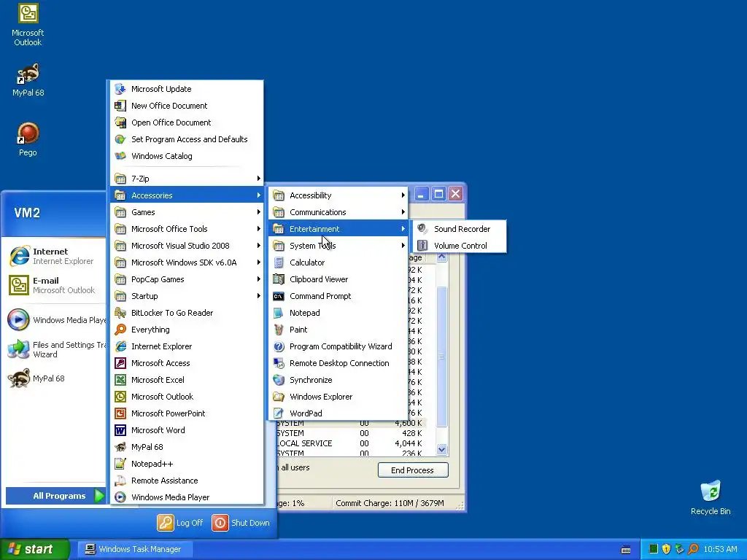Open Files and Settings Transfer Wizard

tap(56, 349)
